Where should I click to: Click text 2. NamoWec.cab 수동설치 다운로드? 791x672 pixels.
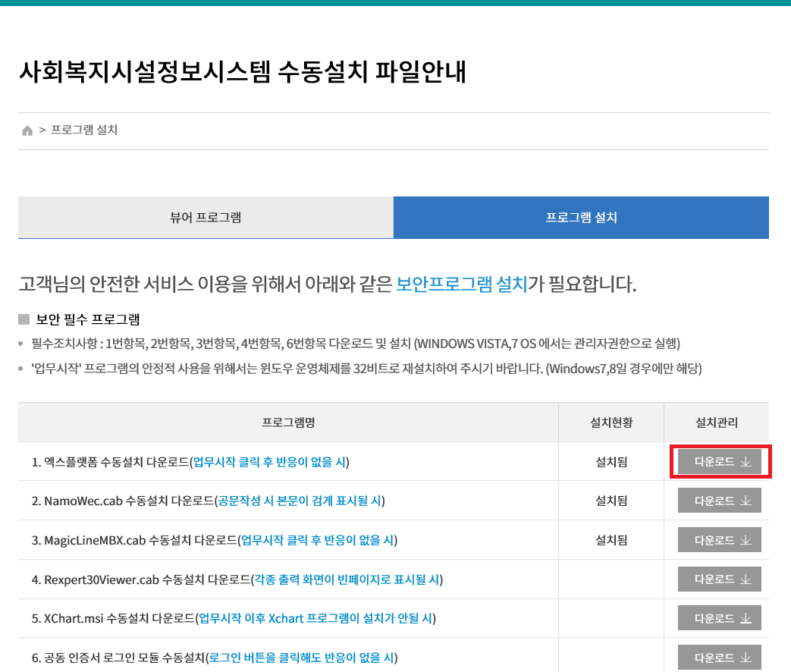click(123, 501)
